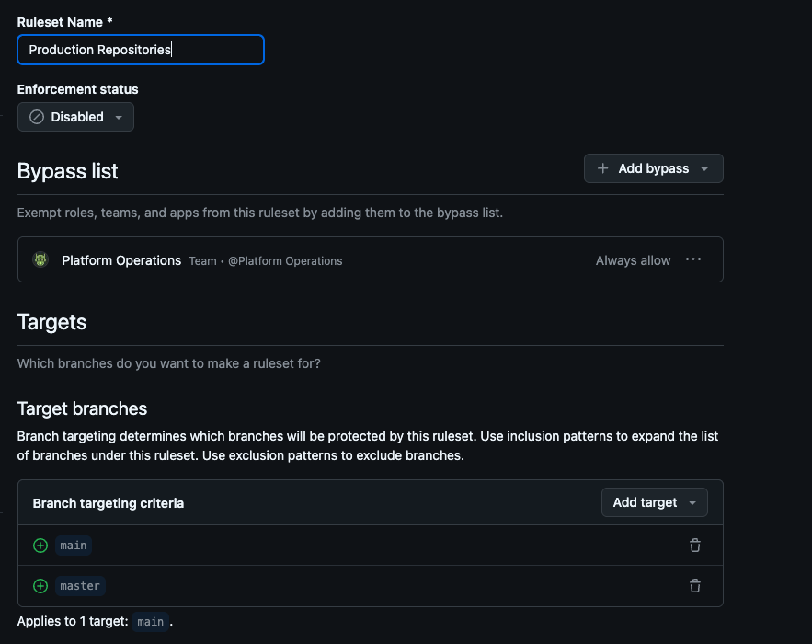This screenshot has width=812, height=644.
Task: Select the main branch pattern label
Action: (x=74, y=546)
